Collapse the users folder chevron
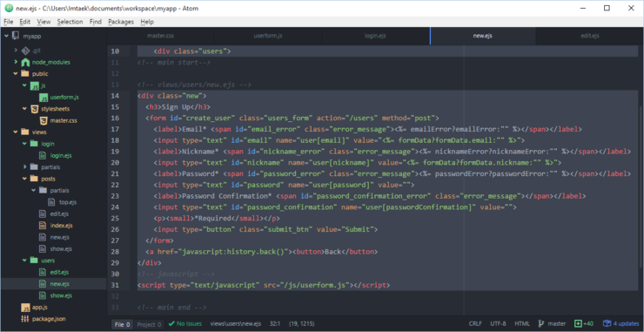644x332 pixels. [24, 261]
